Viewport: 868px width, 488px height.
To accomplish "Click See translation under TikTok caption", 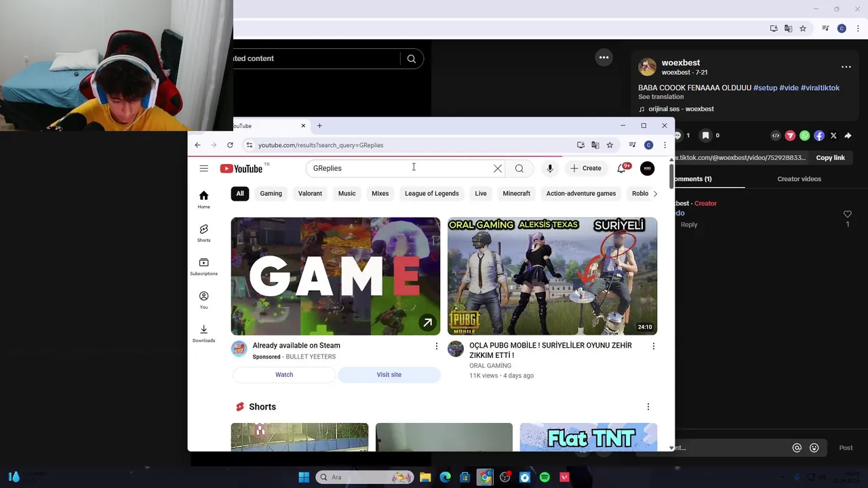I will point(660,97).
